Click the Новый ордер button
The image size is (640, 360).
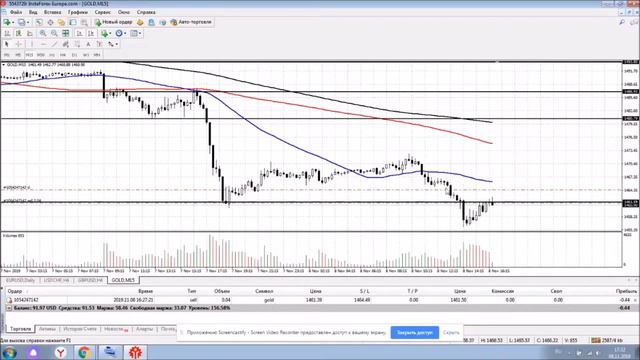pos(113,22)
